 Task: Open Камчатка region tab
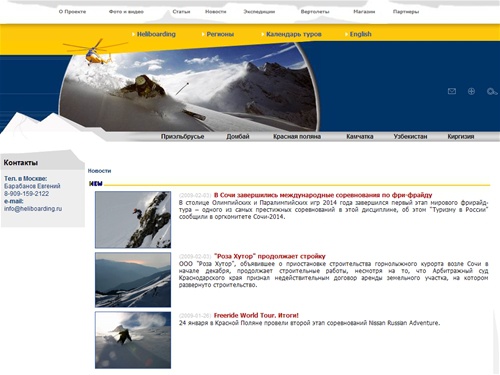tap(360, 136)
